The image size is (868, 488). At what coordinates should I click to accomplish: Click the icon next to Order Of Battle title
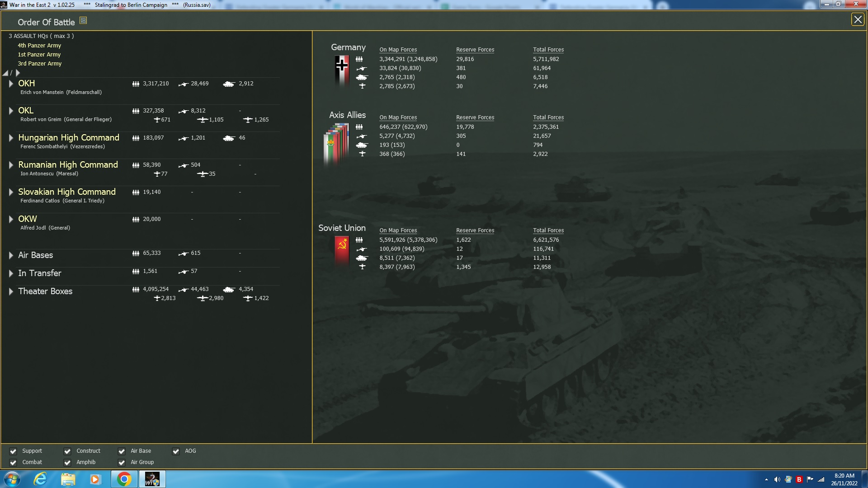coord(83,20)
